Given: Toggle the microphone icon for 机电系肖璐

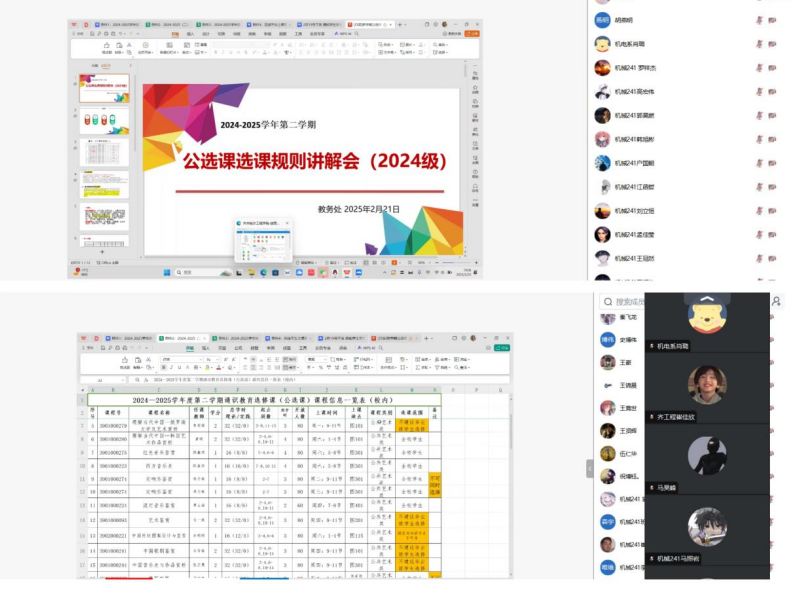Looking at the screenshot, I should (x=759, y=44).
